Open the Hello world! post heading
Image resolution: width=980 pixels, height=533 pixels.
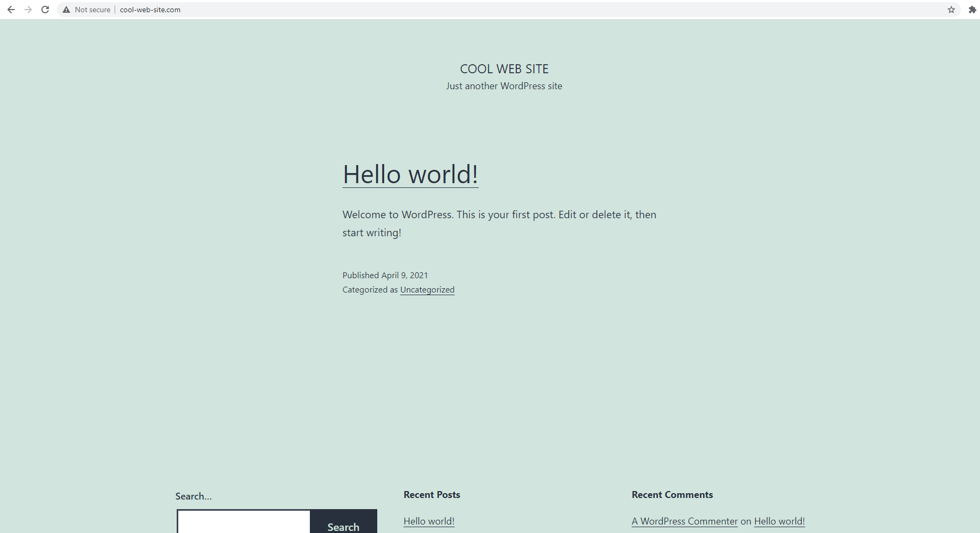[x=410, y=175]
